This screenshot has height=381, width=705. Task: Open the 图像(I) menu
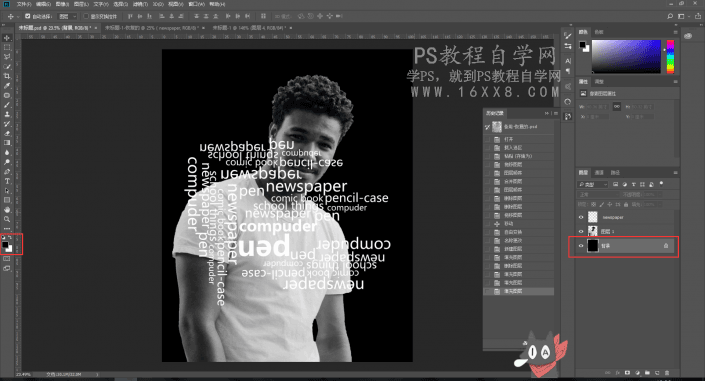[x=62, y=4]
